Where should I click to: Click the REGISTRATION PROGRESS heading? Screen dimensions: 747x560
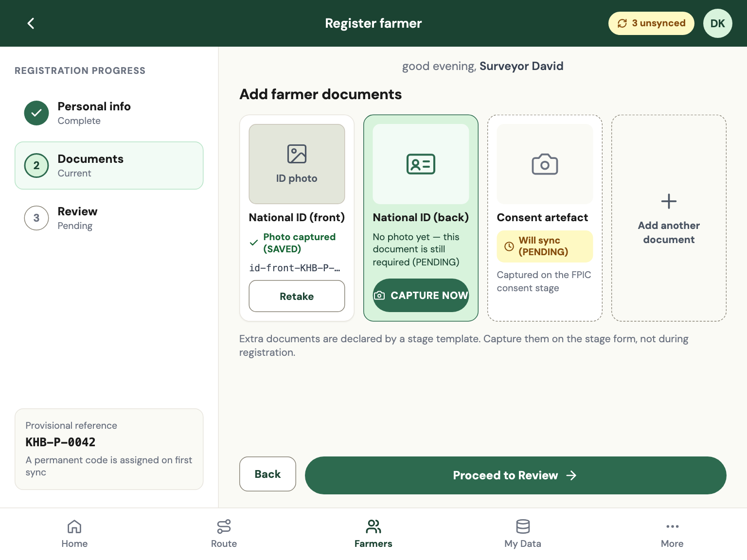click(x=80, y=70)
